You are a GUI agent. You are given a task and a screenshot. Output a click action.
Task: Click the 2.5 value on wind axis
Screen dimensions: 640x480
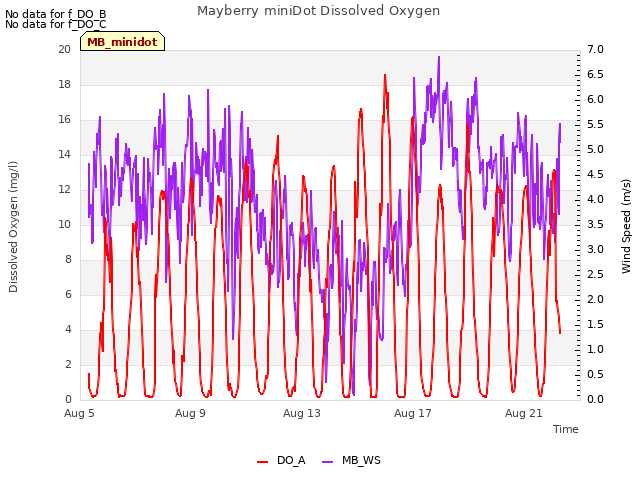595,274
